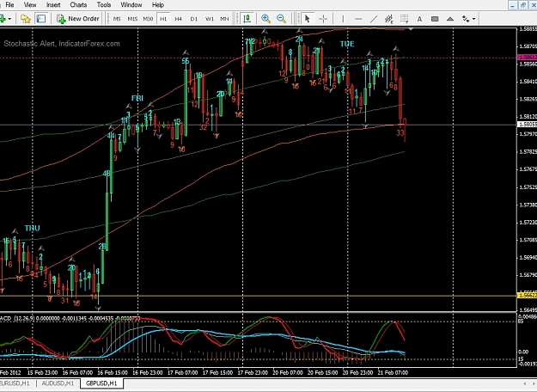Toggle the active H1 timeframe button

click(x=163, y=19)
